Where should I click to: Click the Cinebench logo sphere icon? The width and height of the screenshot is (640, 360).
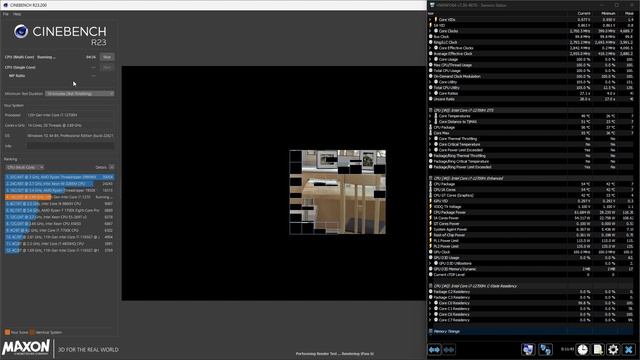(21, 31)
